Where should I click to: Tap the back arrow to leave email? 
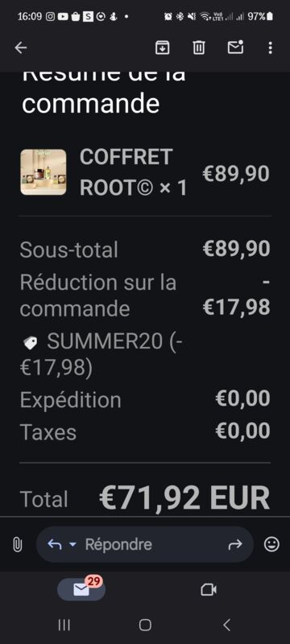click(20, 48)
